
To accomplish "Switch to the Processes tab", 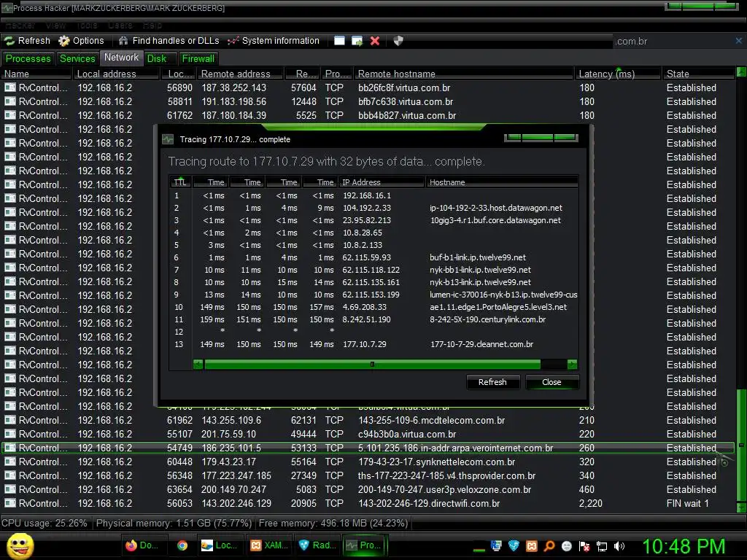I will point(28,58).
